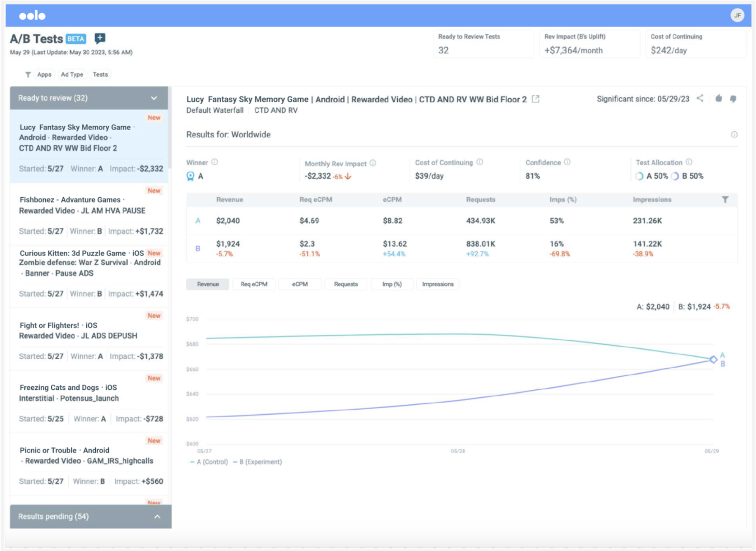Click the add feedback comment icon
Screen dimensions: 756x551
(x=100, y=38)
